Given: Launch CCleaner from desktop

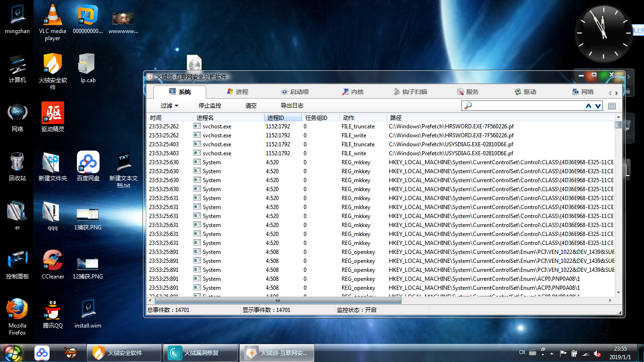Looking at the screenshot, I should (x=53, y=265).
